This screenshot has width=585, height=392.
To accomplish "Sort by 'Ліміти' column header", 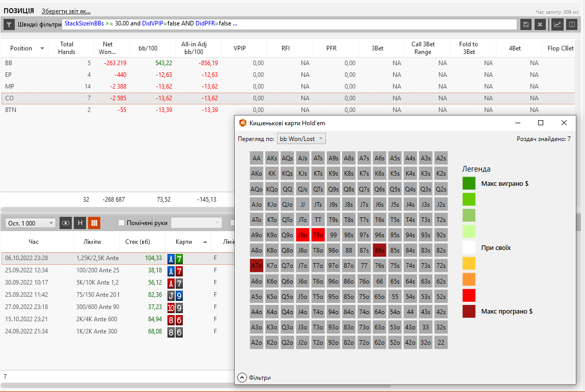I will coord(92,242).
